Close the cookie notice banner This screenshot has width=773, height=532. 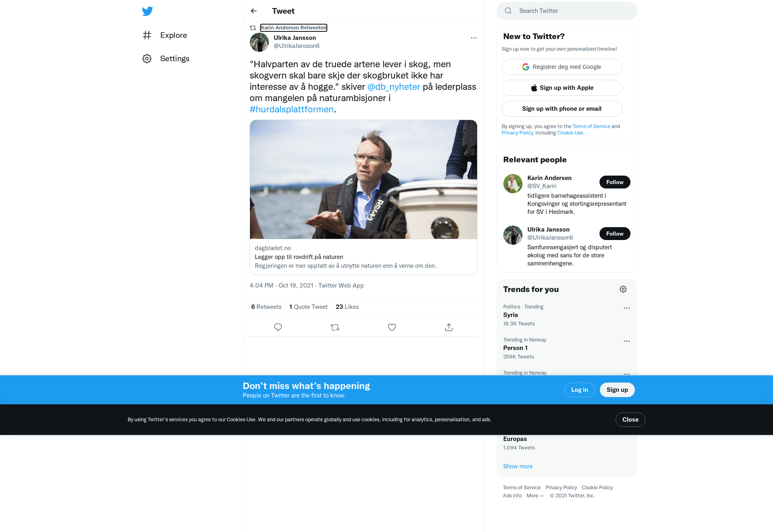coord(630,420)
